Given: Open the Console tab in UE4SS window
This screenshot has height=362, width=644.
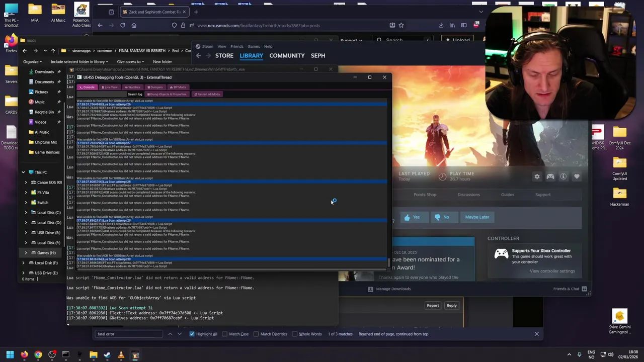Looking at the screenshot, I should pos(87,87).
